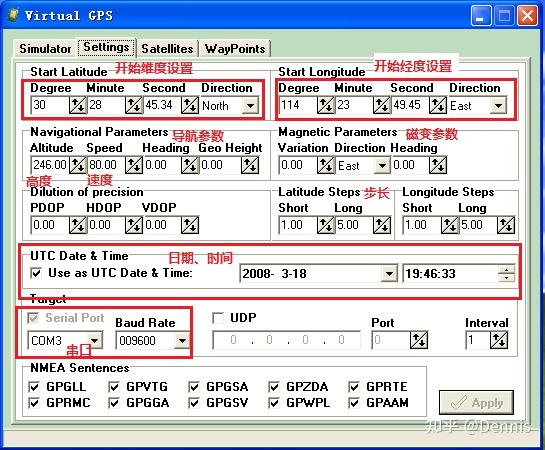Click the Geo Height spinner icon
545x450 pixels.
250,165
